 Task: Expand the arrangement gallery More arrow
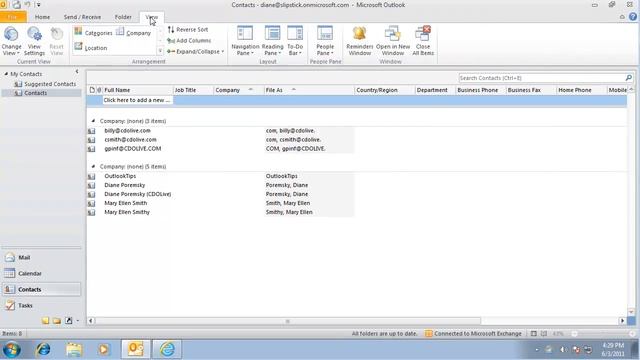pyautogui.click(x=160, y=51)
